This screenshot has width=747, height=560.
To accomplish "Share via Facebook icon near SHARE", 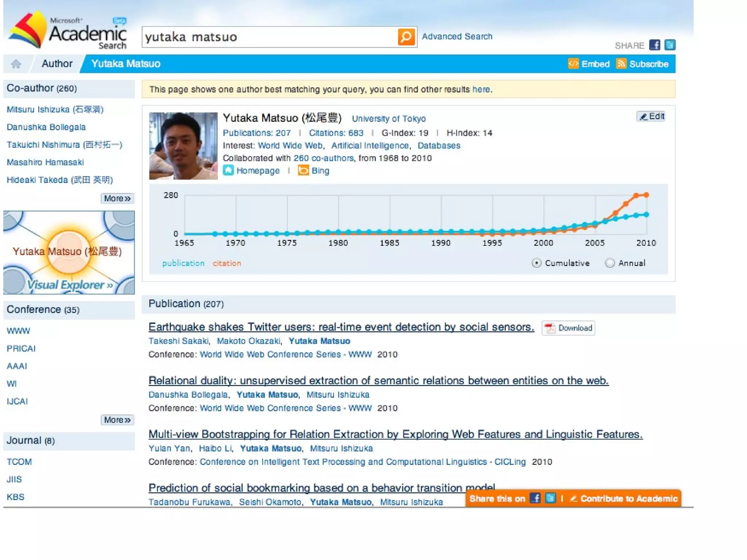I will [x=655, y=45].
